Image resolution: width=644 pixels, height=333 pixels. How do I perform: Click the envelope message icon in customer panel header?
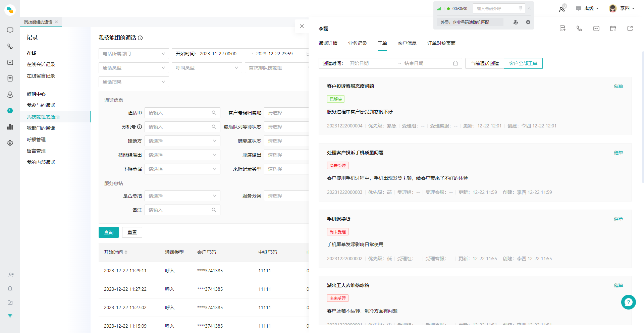point(596,29)
